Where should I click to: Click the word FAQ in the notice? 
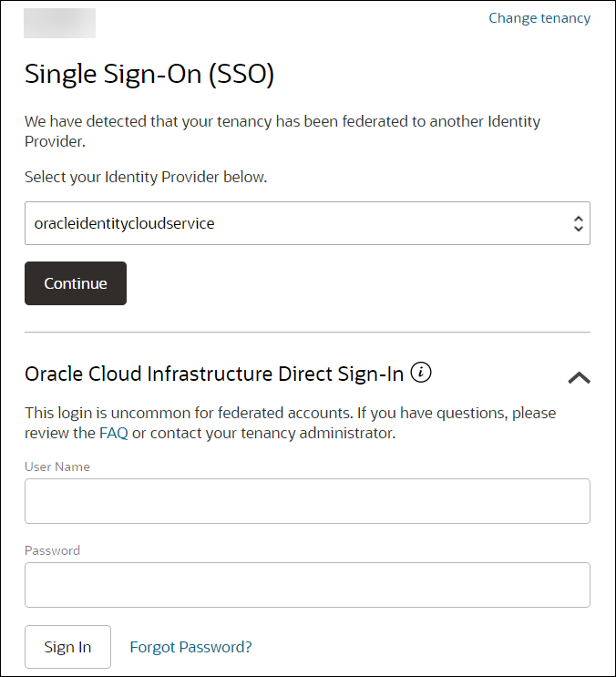click(x=113, y=433)
